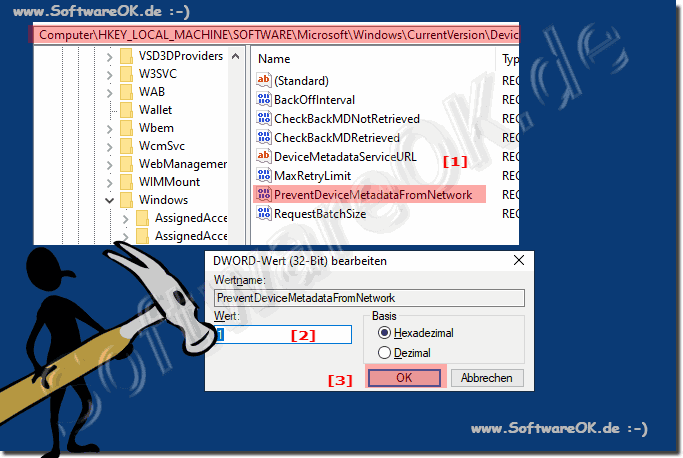Click the DeviceMetadataServiceURL string icon
Screen dimensions: 683x458
pyautogui.click(x=264, y=156)
